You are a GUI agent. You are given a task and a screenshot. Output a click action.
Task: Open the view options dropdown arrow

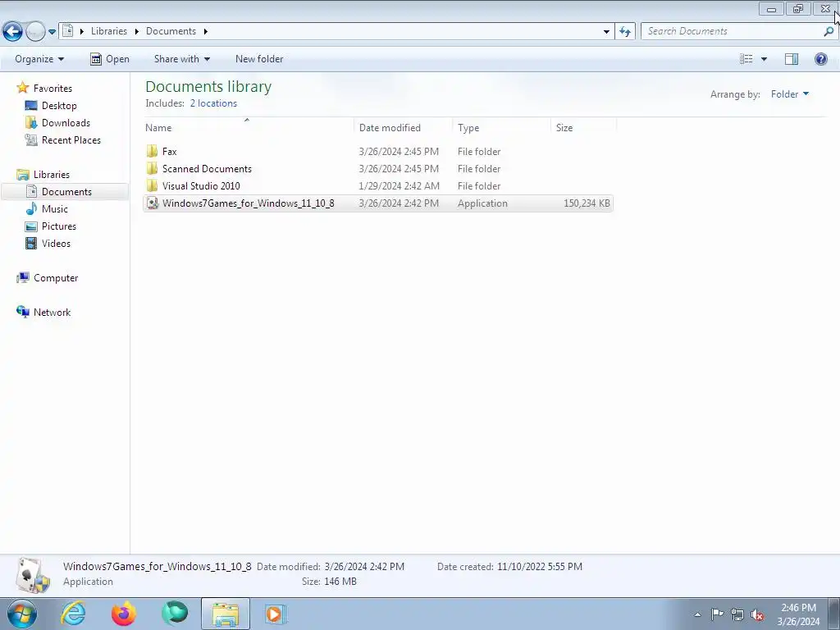[764, 59]
